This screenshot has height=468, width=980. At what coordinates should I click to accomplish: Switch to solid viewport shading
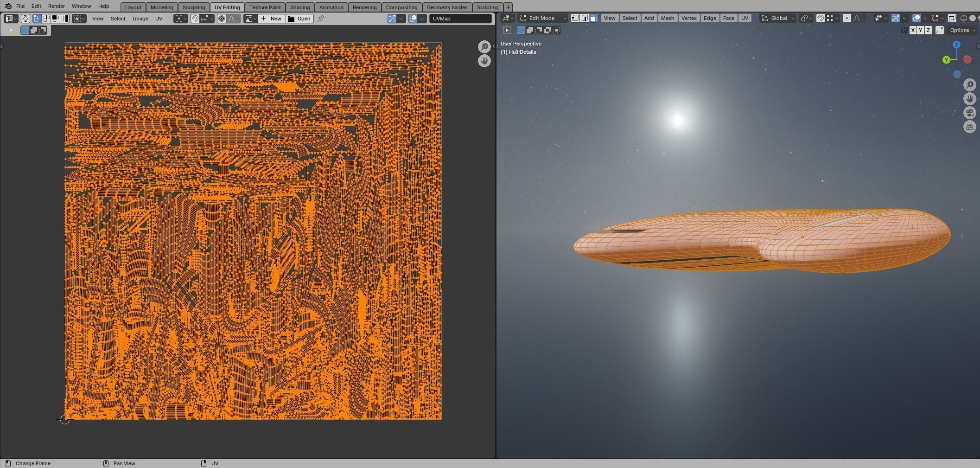[x=973, y=18]
